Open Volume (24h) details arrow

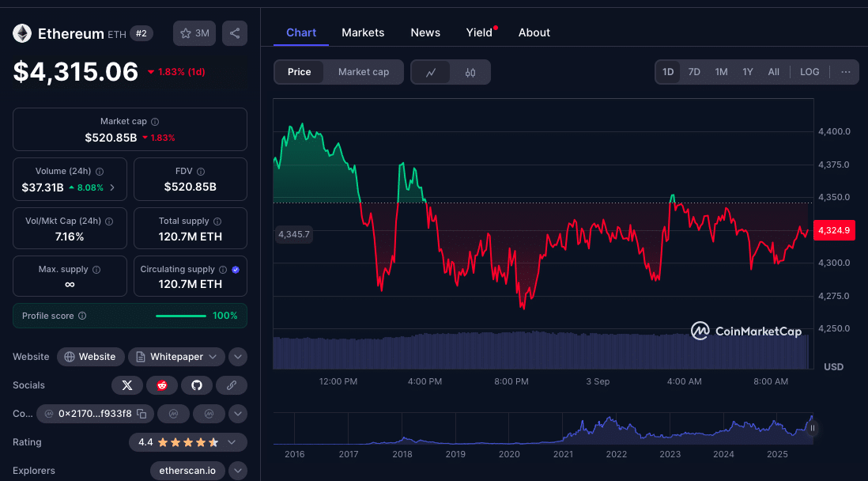(x=112, y=187)
